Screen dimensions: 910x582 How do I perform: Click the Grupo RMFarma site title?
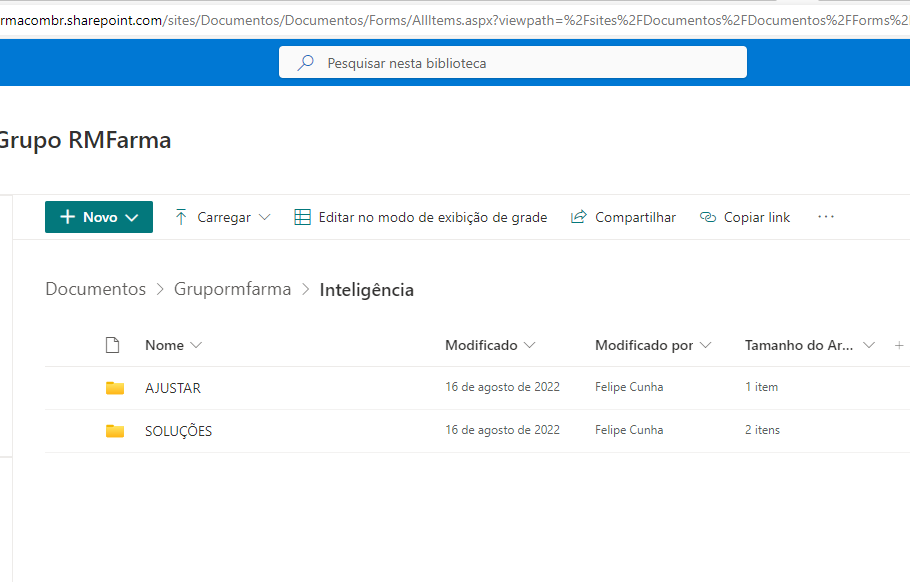(x=84, y=140)
